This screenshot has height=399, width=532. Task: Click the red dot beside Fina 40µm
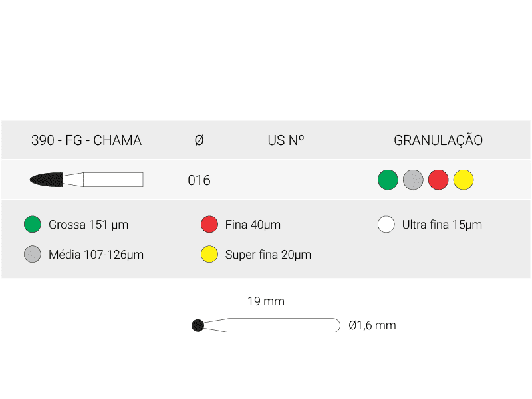click(x=209, y=225)
